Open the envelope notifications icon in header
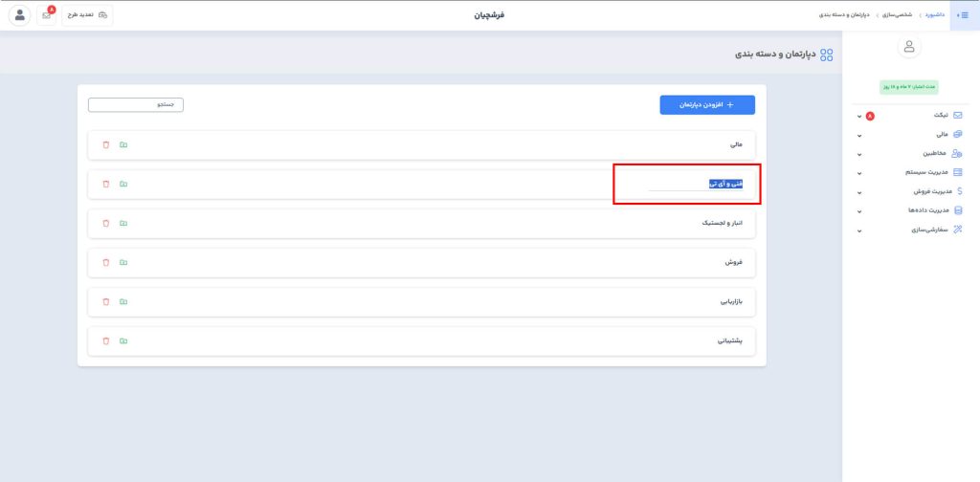980x482 pixels. click(x=47, y=15)
